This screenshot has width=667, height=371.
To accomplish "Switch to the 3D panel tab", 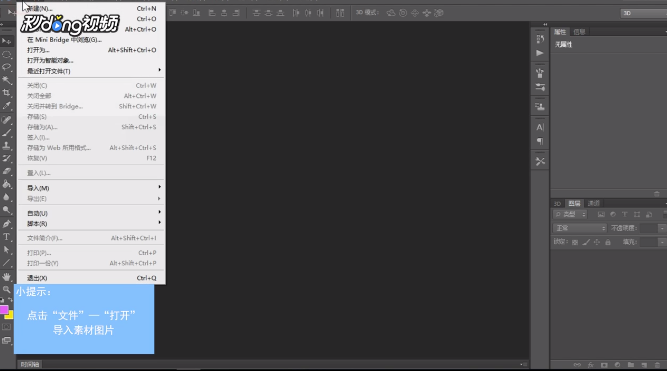I will [x=557, y=203].
